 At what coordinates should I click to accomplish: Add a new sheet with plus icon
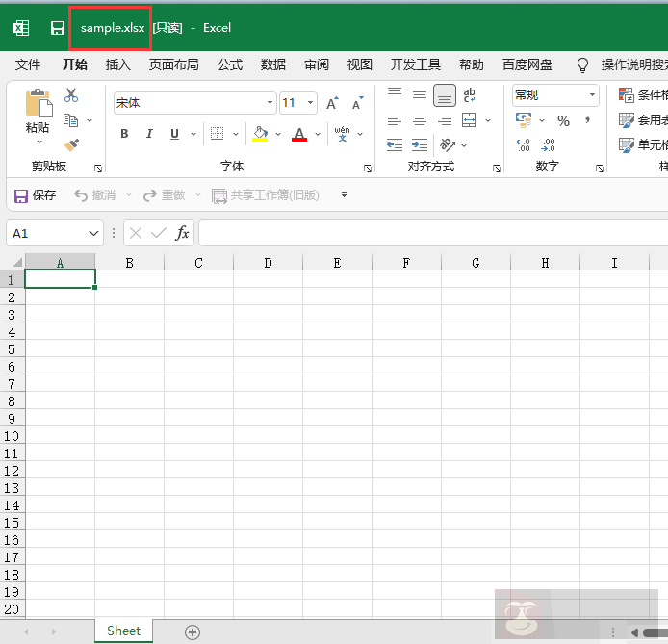(193, 632)
